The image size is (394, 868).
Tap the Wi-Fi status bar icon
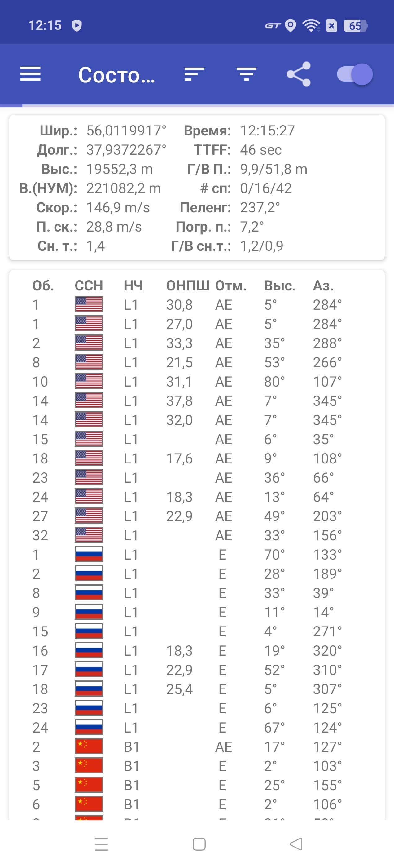(x=311, y=26)
